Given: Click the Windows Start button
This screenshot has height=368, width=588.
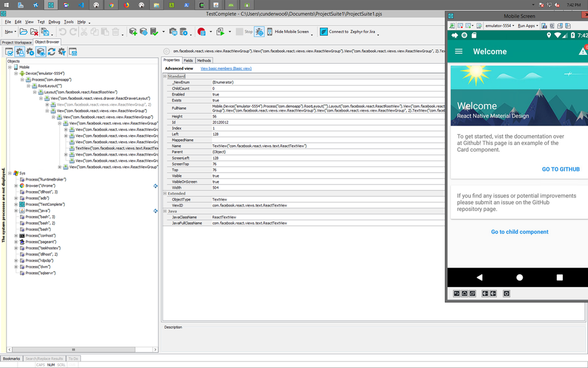Looking at the screenshot, I should coord(6,5).
